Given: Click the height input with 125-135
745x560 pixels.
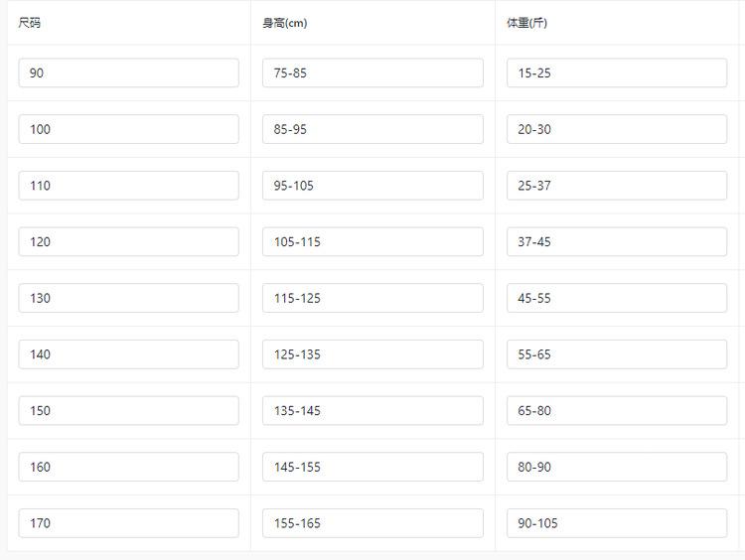Looking at the screenshot, I should [x=372, y=354].
